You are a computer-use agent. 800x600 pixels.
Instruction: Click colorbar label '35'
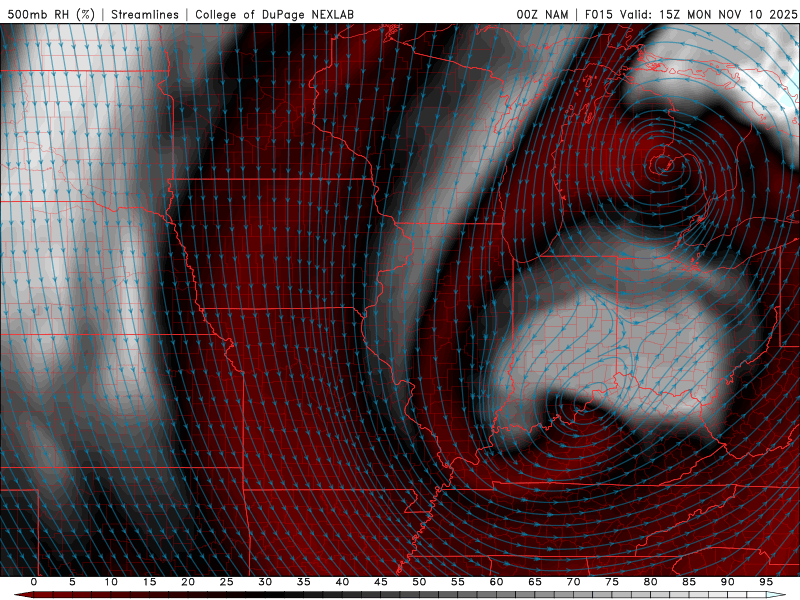pyautogui.click(x=304, y=582)
